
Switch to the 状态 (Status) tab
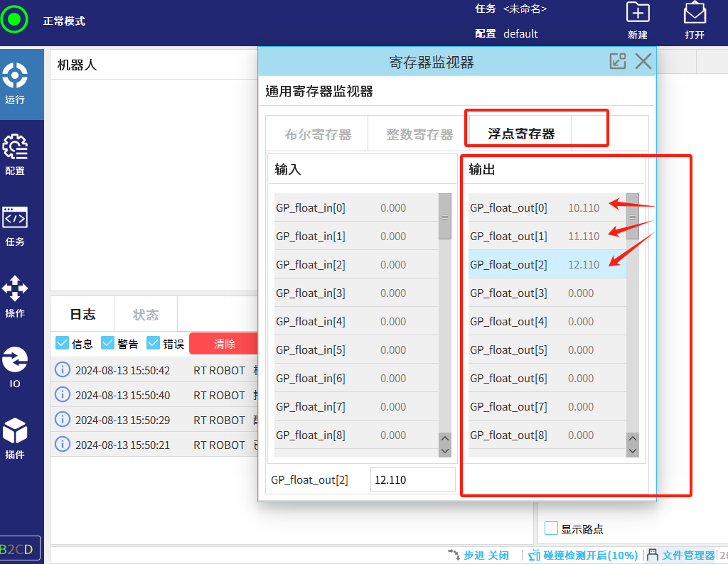tap(146, 315)
